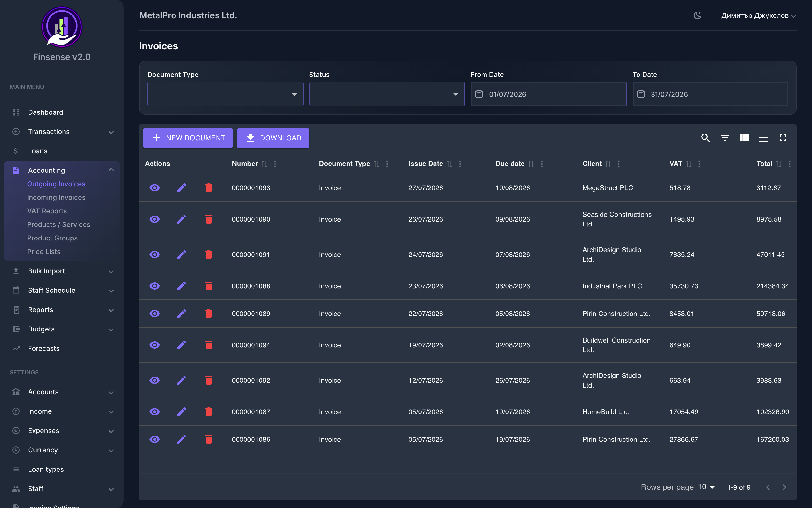Open Products / Services
This screenshot has height=508, width=812.
pos(58,224)
